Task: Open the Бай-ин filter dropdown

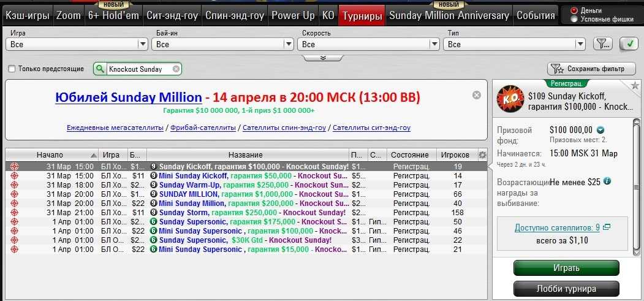Action: pyautogui.click(x=222, y=44)
